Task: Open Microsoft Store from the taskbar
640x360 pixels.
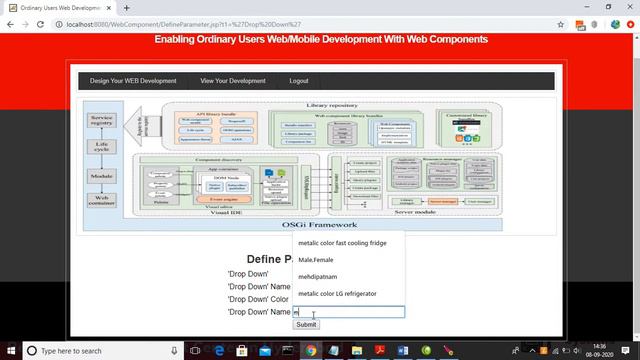Action: (242, 351)
